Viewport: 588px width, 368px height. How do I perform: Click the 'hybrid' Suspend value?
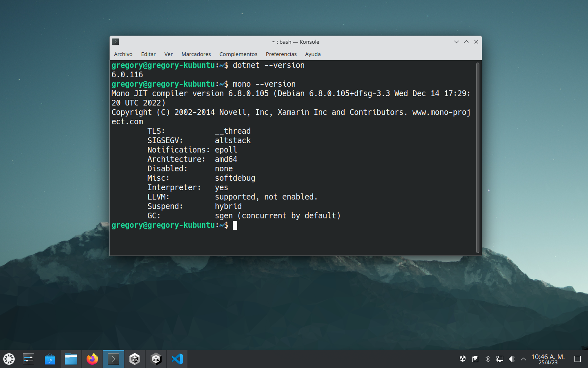(228, 206)
